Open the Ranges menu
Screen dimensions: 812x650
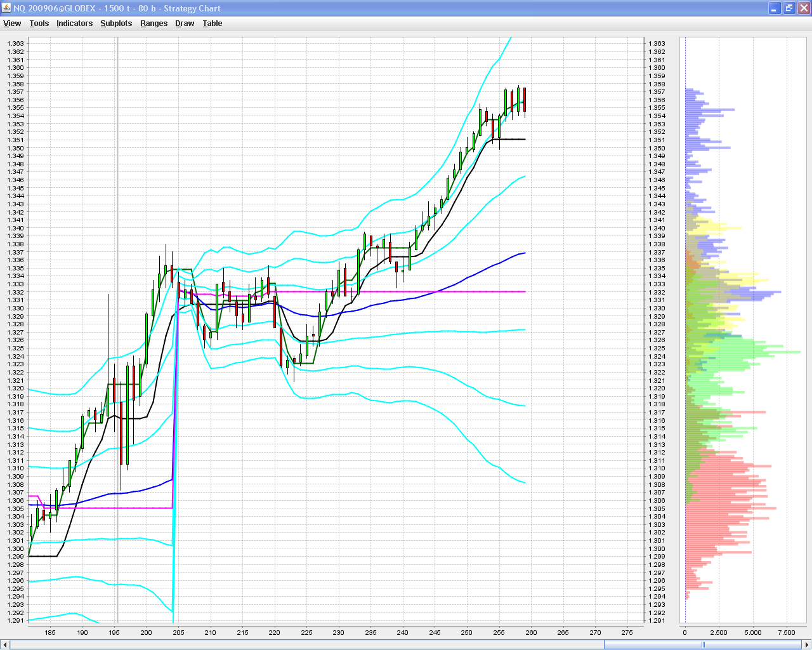pos(154,23)
